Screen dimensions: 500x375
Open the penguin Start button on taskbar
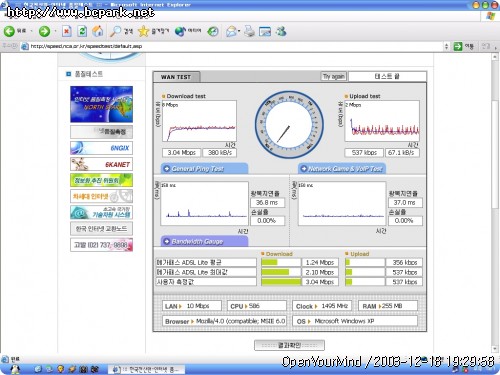point(15,369)
